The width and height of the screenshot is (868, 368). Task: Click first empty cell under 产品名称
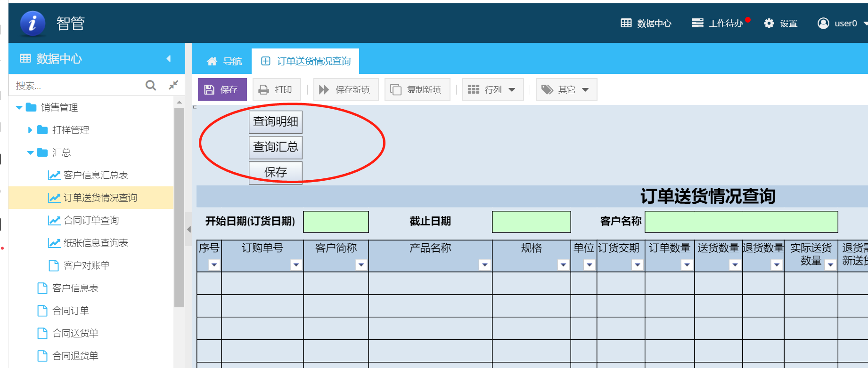[430, 283]
